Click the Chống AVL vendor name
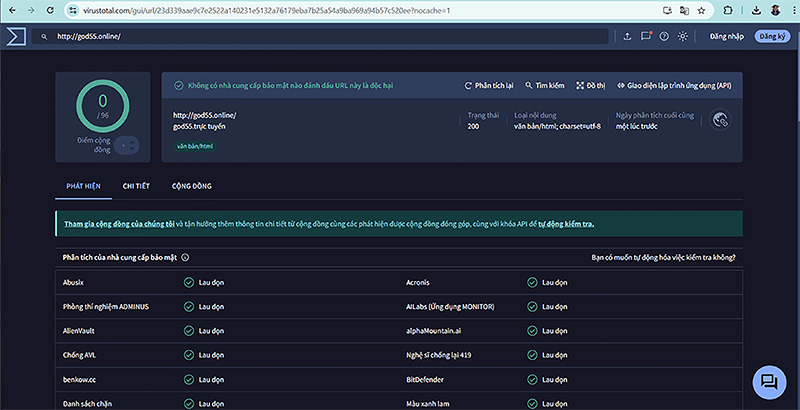Viewport: 800px width, 410px height. [79, 355]
